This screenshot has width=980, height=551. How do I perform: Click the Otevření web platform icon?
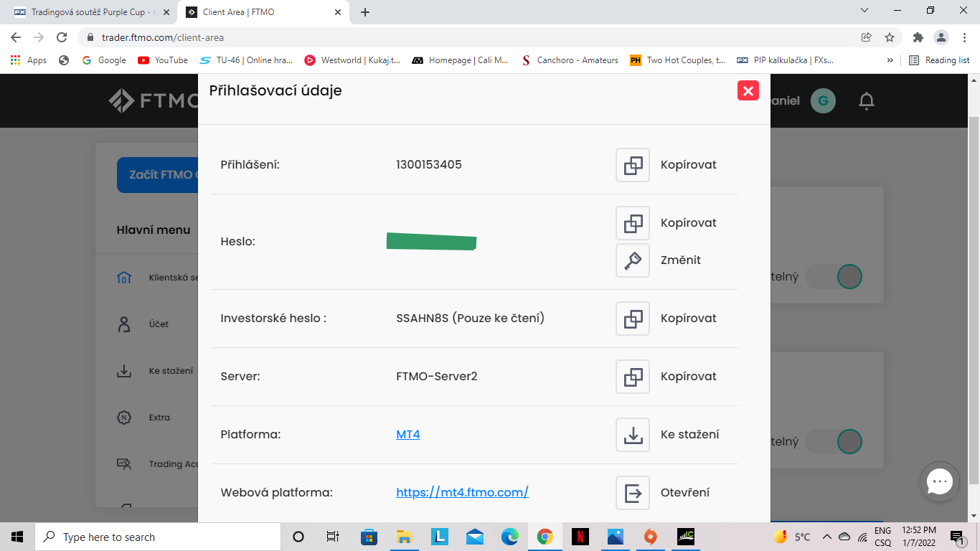pyautogui.click(x=633, y=493)
